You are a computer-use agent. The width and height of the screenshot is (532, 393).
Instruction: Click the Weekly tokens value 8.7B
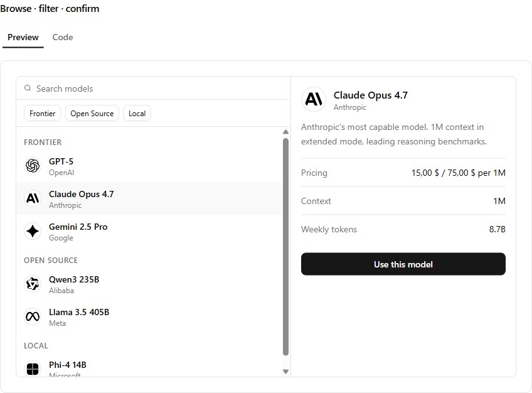(x=497, y=229)
